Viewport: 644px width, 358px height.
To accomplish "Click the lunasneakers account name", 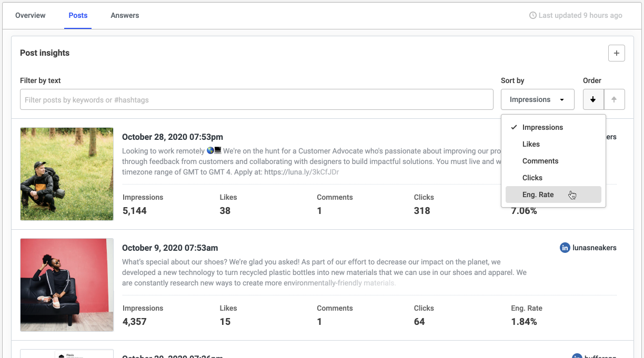I will pyautogui.click(x=593, y=248).
